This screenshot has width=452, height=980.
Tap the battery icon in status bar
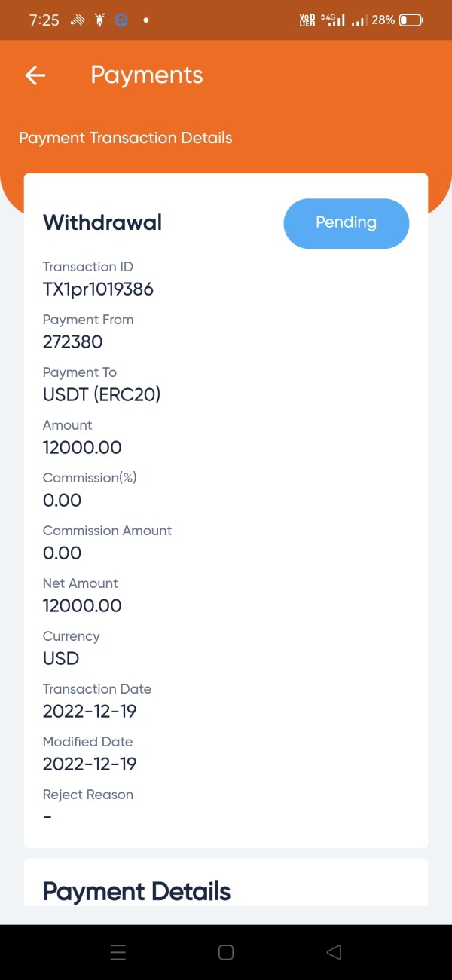point(411,20)
